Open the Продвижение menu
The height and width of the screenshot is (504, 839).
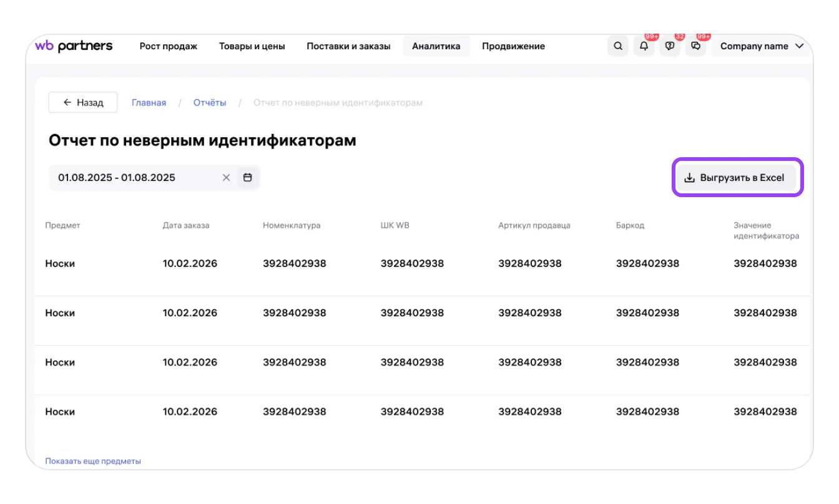513,46
